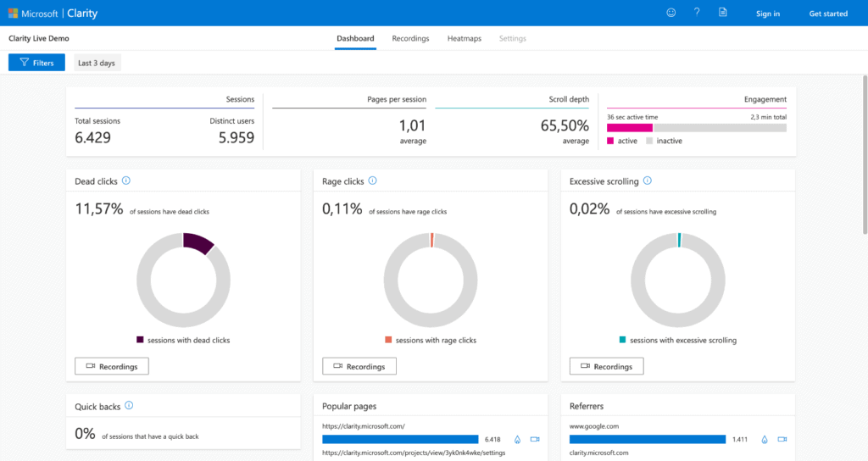The height and width of the screenshot is (461, 868).
Task: Click the 0,11% rage clicks percentage
Action: [x=342, y=208]
